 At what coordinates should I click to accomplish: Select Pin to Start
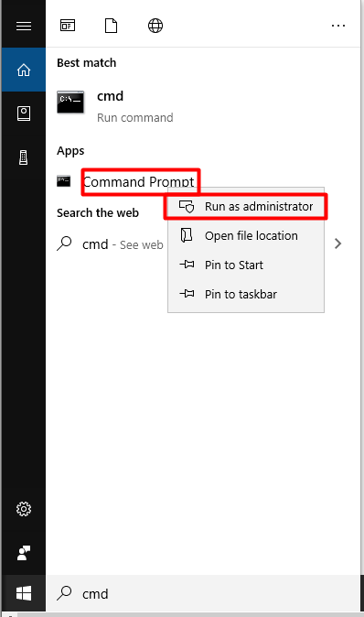(246, 265)
